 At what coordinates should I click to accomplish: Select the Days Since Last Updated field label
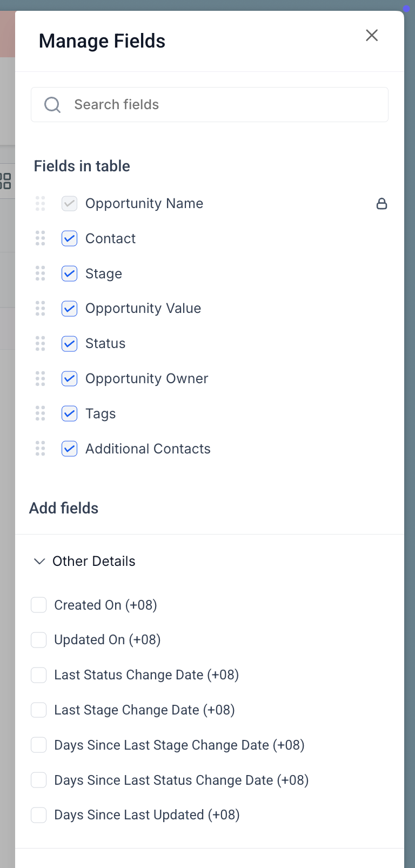(147, 814)
